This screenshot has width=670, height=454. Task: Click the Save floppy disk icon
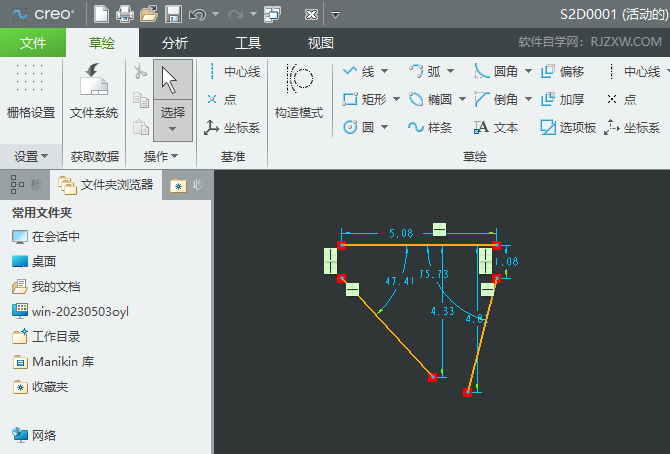click(x=173, y=14)
